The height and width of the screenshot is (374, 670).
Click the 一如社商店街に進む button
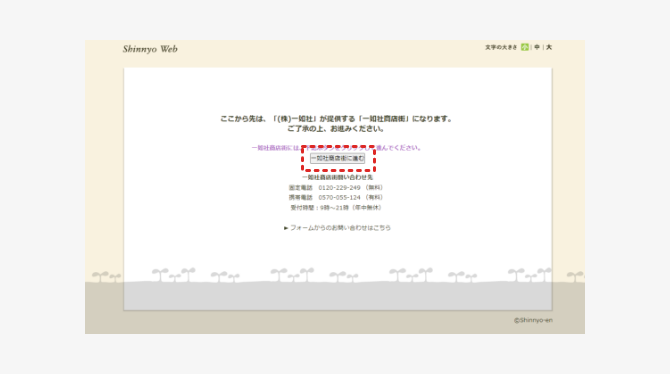point(338,158)
